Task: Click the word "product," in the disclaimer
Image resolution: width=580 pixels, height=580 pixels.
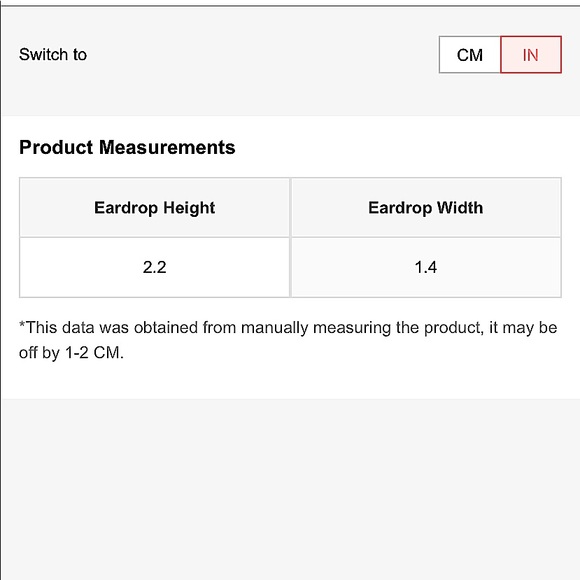Action: click(453, 328)
